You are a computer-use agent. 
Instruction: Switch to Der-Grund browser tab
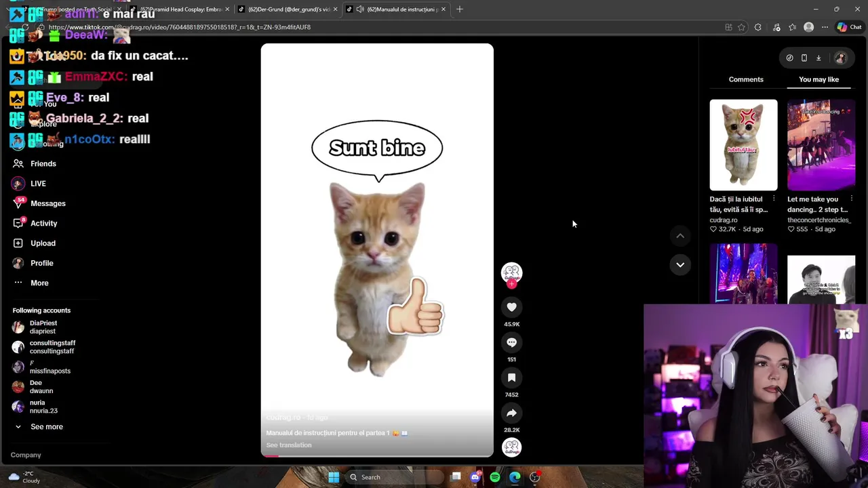(289, 9)
